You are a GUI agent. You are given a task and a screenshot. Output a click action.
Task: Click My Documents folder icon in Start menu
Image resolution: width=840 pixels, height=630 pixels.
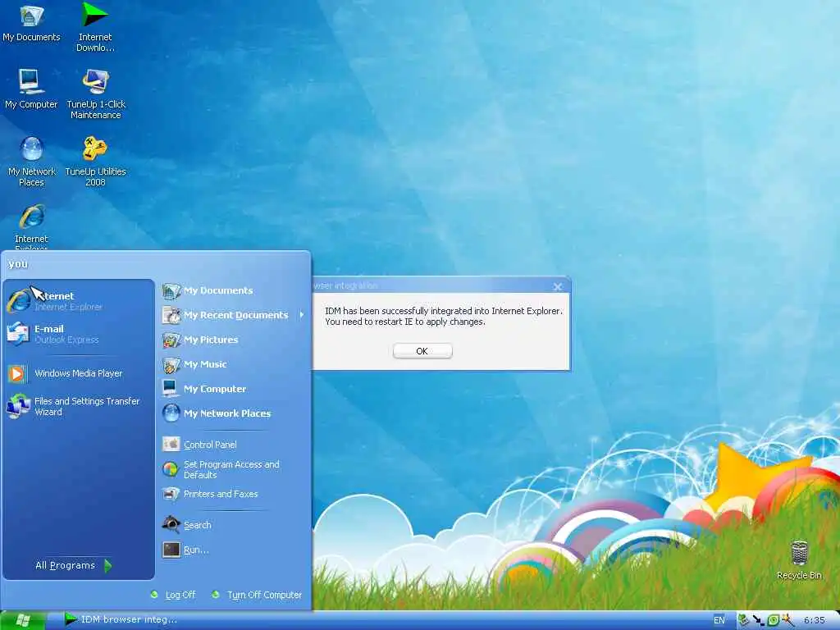coord(171,290)
